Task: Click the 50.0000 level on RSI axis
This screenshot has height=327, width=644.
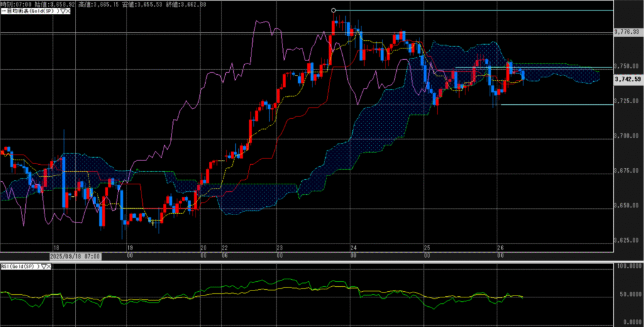Action: 627,296
